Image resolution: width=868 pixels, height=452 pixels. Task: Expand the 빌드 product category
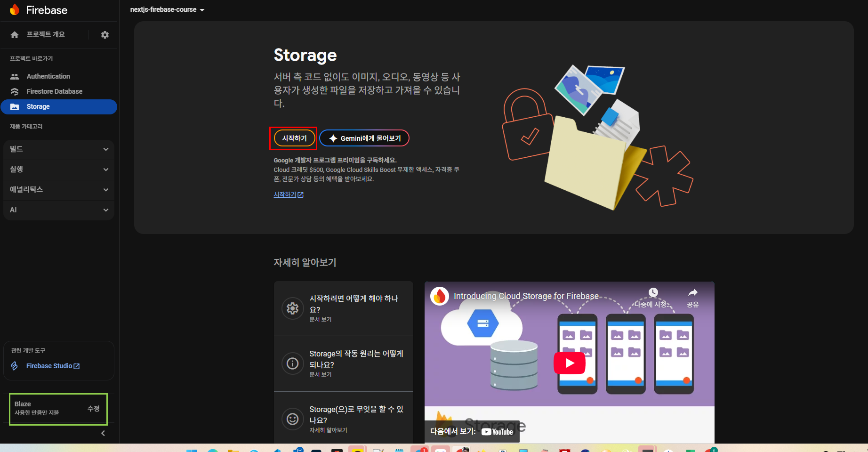[59, 149]
